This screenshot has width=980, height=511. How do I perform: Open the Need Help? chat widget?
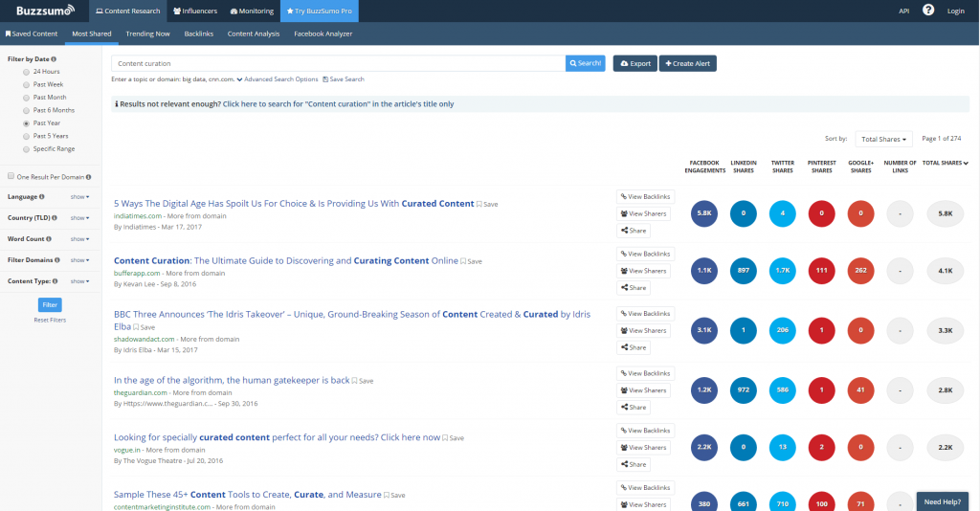point(942,501)
